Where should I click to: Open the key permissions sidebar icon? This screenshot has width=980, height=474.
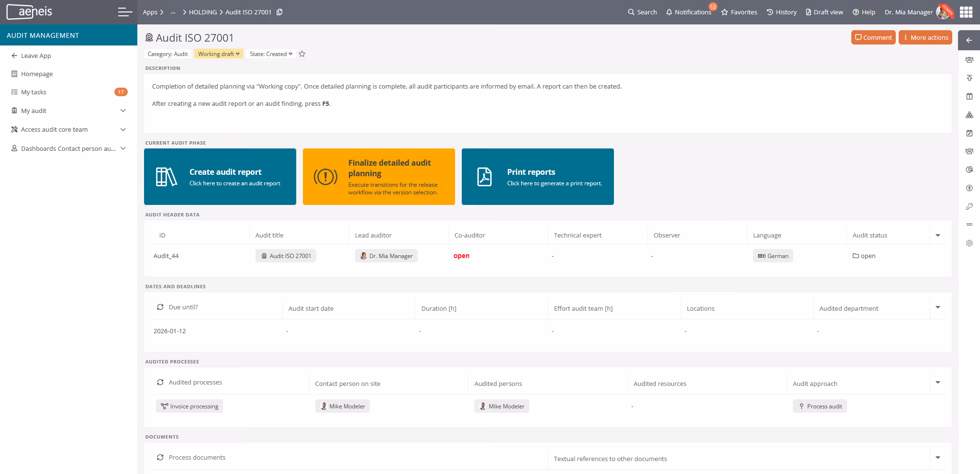point(969,206)
